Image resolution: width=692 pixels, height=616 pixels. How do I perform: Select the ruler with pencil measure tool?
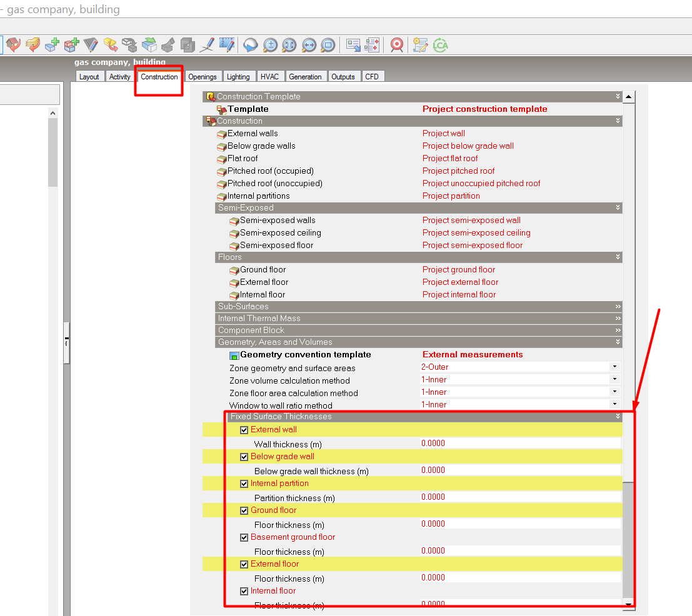point(227,44)
